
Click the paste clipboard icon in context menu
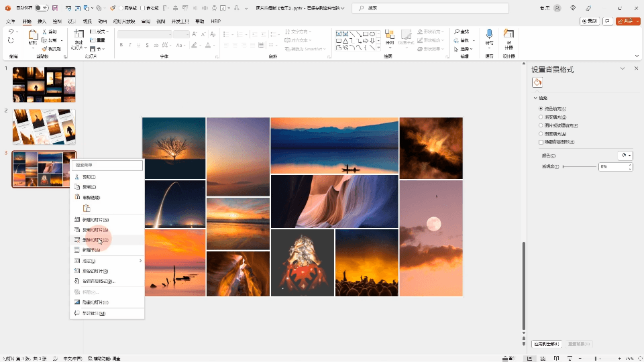[x=86, y=208]
